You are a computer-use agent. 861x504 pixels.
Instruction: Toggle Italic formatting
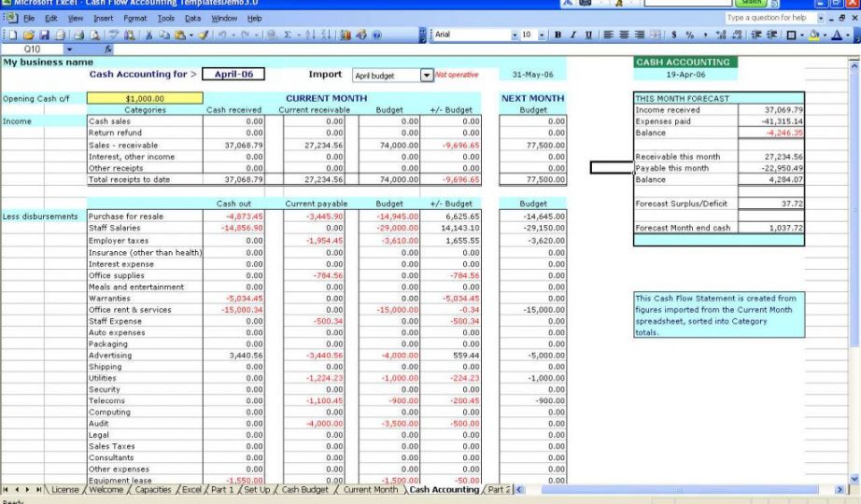tap(572, 35)
